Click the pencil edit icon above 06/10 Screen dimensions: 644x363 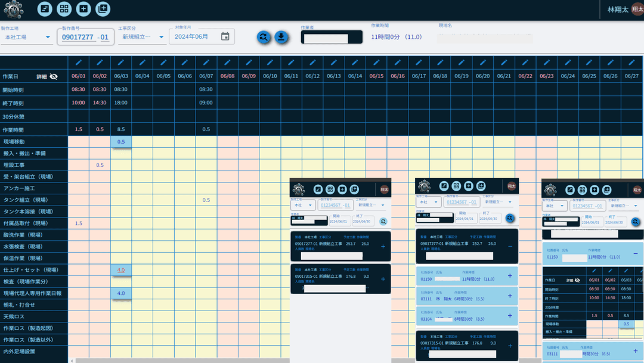pyautogui.click(x=270, y=63)
